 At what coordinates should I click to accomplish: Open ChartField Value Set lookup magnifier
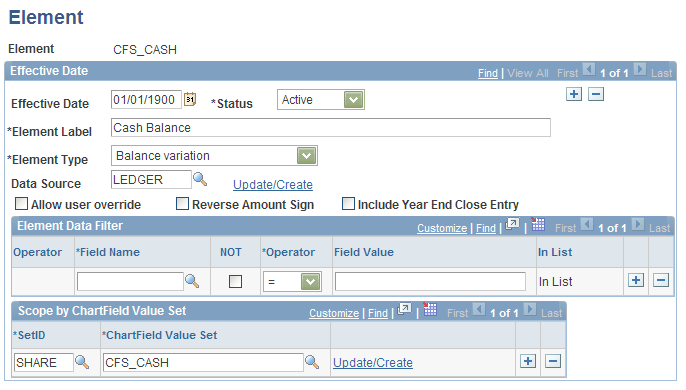click(x=312, y=362)
